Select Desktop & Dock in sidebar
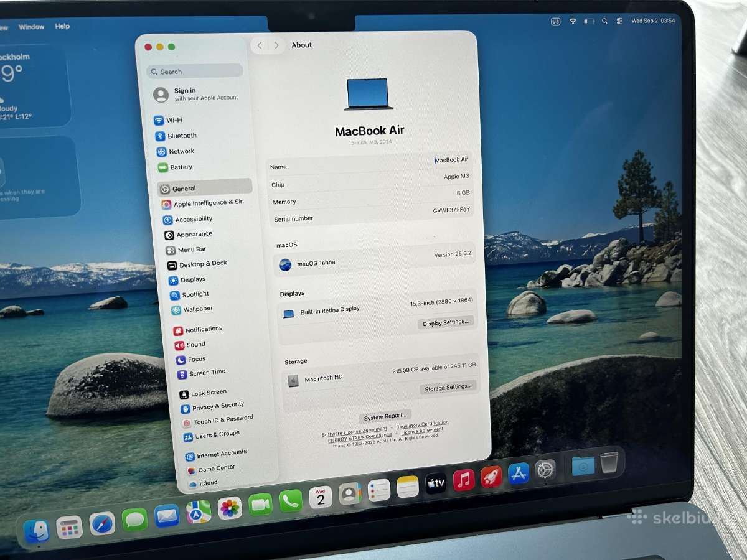747x560 pixels. (197, 264)
